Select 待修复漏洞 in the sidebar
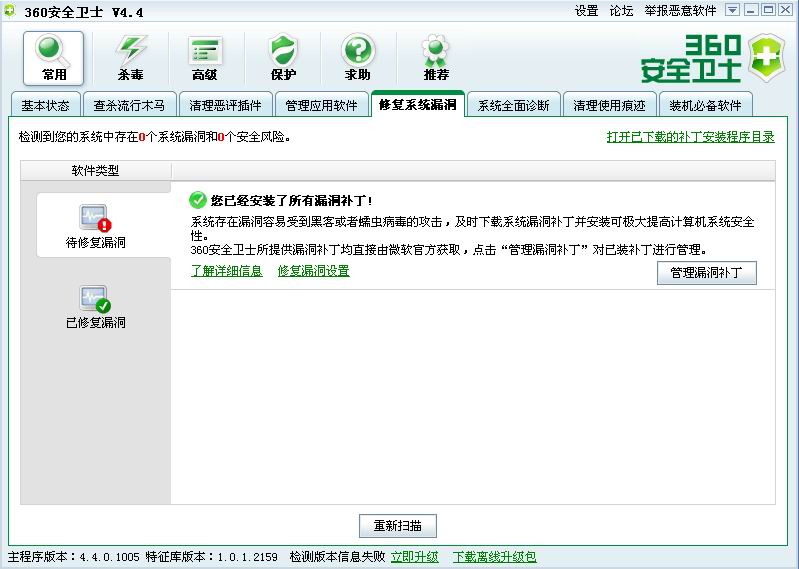Viewport: 799px width, 569px height. pyautogui.click(x=96, y=226)
